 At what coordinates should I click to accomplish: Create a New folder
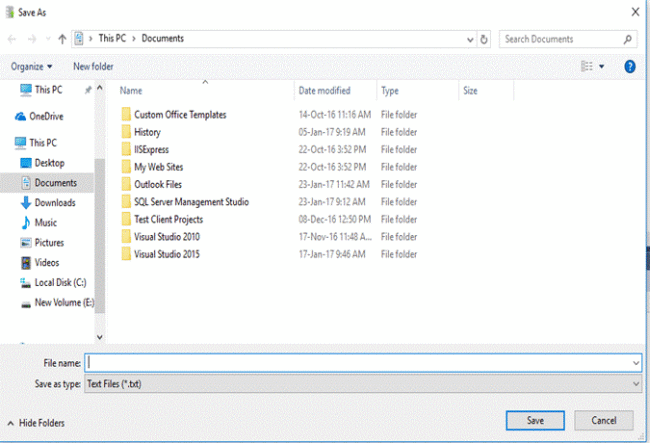(x=93, y=66)
